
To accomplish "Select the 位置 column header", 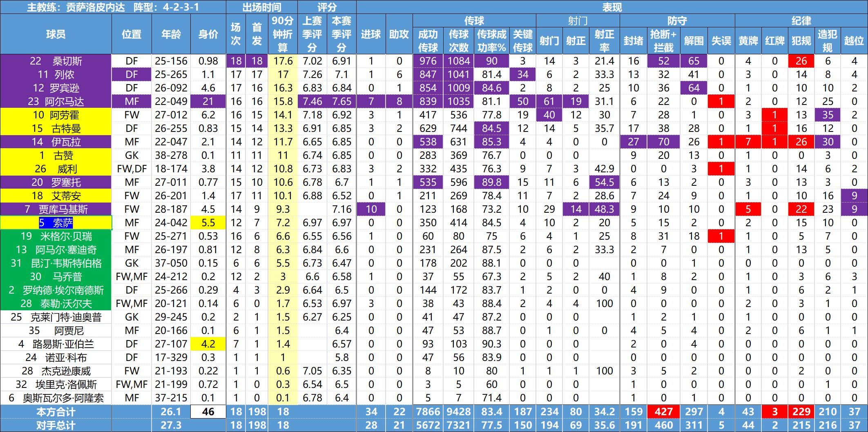I will tap(132, 34).
